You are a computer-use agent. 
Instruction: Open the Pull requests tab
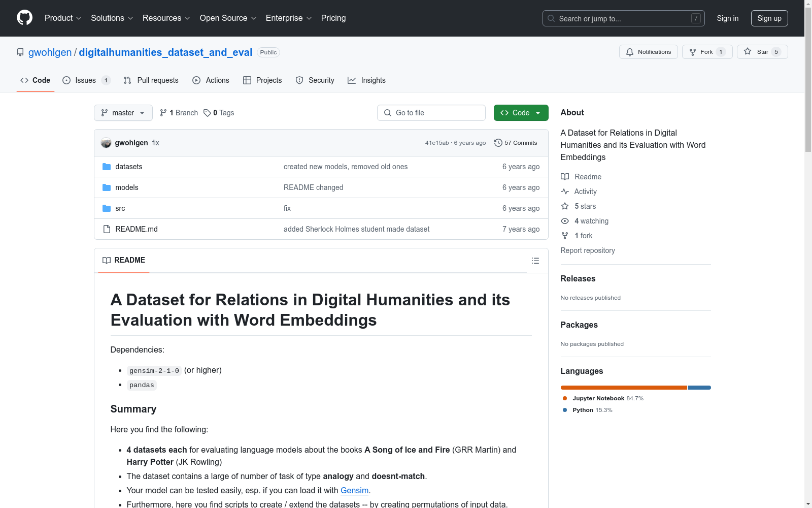(x=151, y=80)
